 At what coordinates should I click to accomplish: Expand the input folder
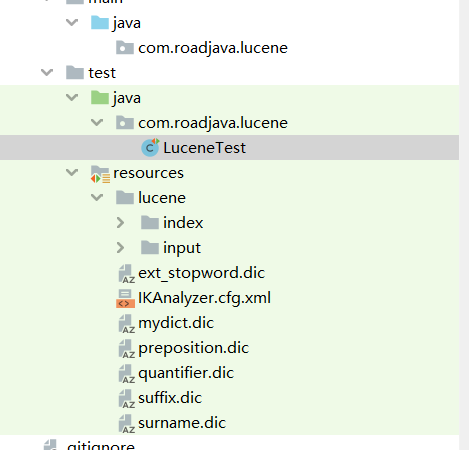pyautogui.click(x=120, y=248)
